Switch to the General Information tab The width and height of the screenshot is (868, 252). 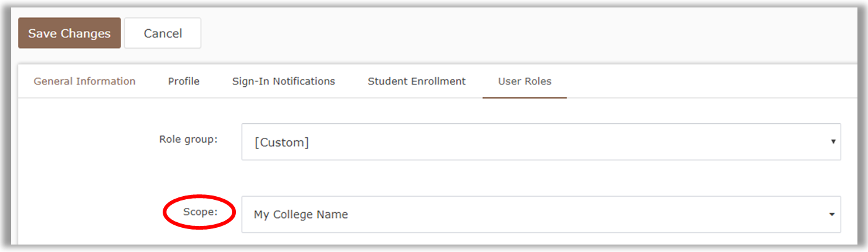click(84, 81)
